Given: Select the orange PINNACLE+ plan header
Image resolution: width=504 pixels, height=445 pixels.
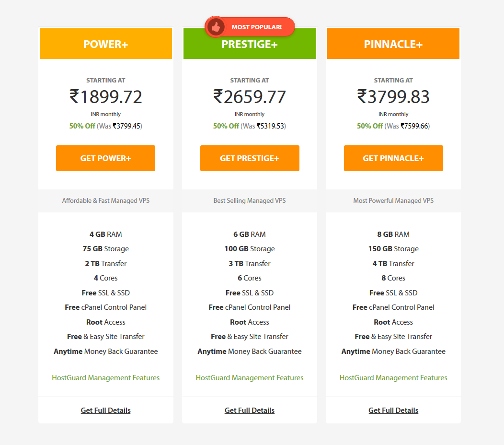Looking at the screenshot, I should [x=393, y=44].
